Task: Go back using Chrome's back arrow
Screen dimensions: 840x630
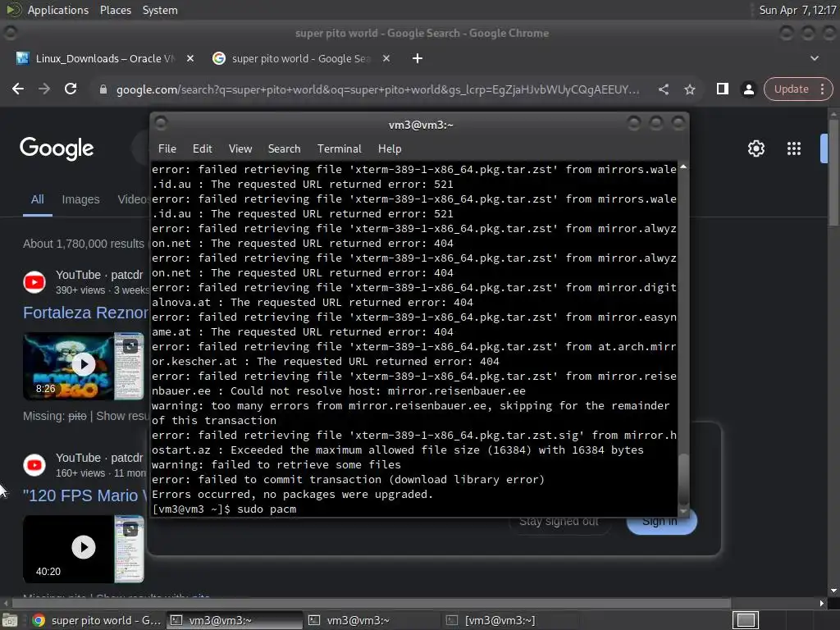Action: [x=18, y=89]
